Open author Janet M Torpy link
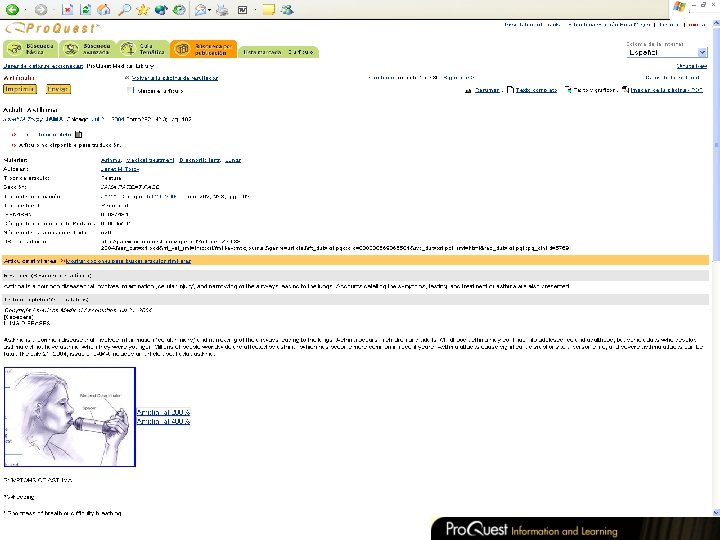This screenshot has width=720, height=540. click(x=119, y=169)
